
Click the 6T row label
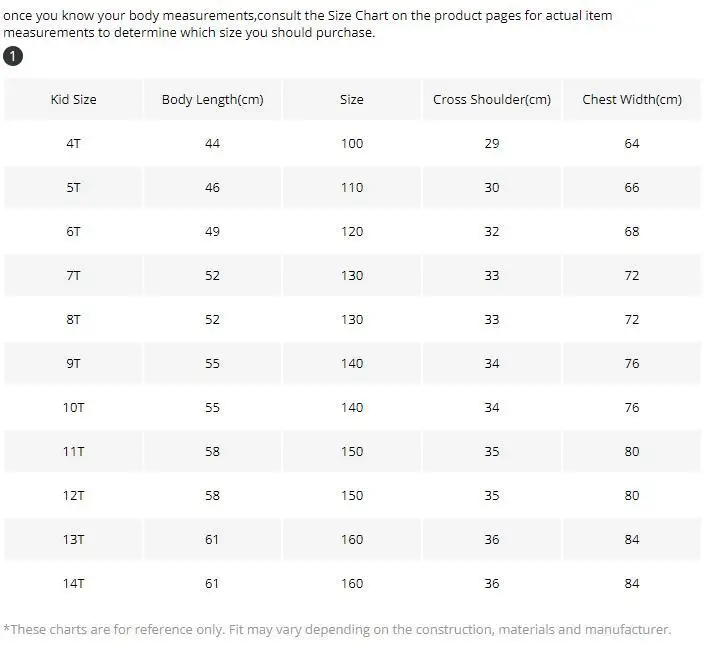pos(73,232)
